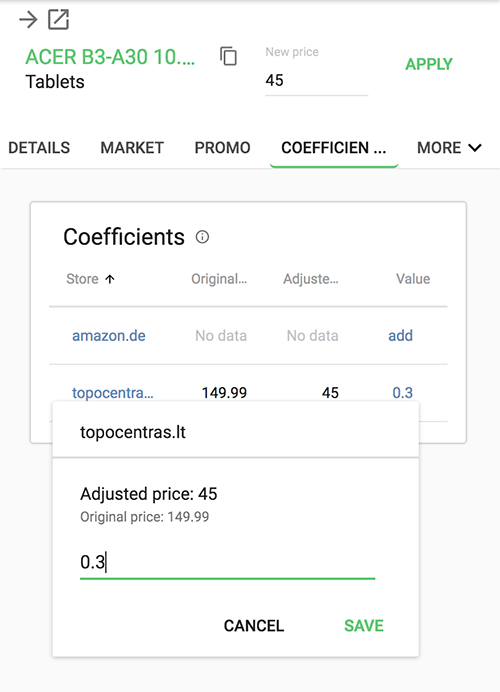Cancel the coefficient edit dialog
This screenshot has width=500, height=692.
[x=254, y=626]
